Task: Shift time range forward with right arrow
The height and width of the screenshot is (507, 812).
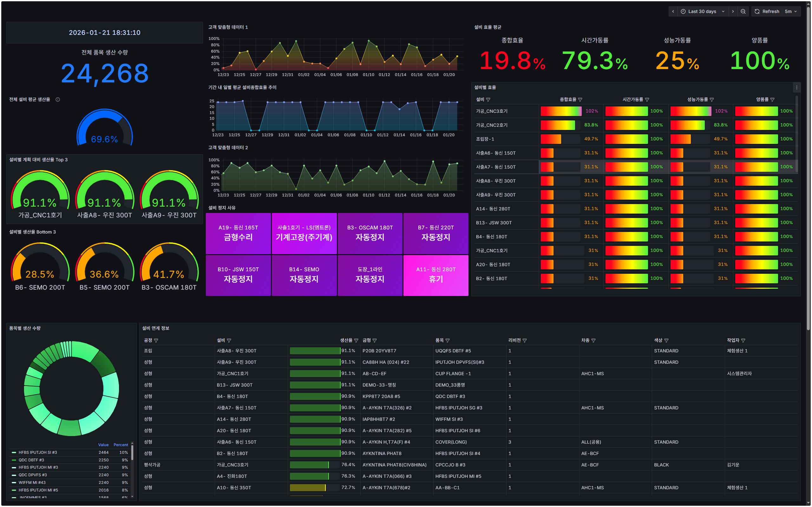Action: (733, 11)
